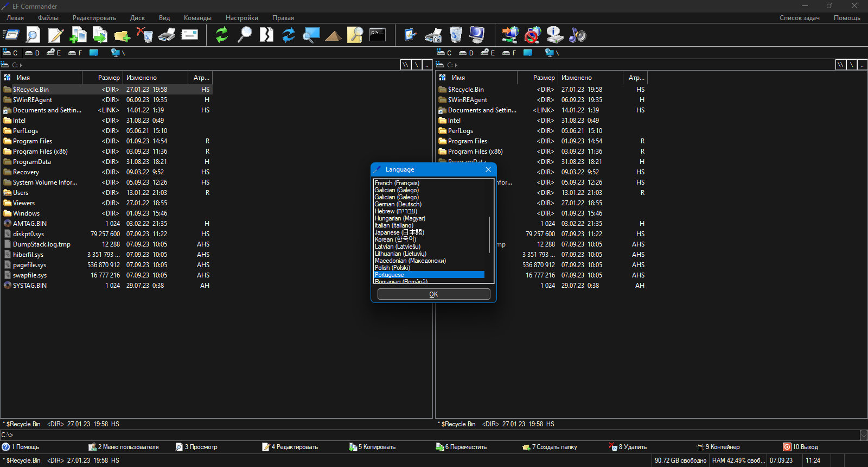Click the music note audio player icon
868x467 pixels.
pyautogui.click(x=578, y=35)
